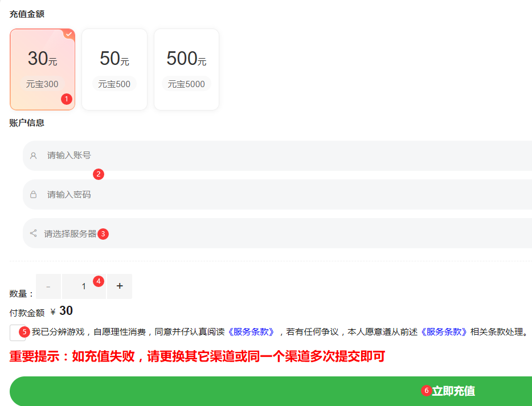Viewport: 532px width, 406px height.
Task: Click the 充值金额 heading
Action: [x=27, y=14]
